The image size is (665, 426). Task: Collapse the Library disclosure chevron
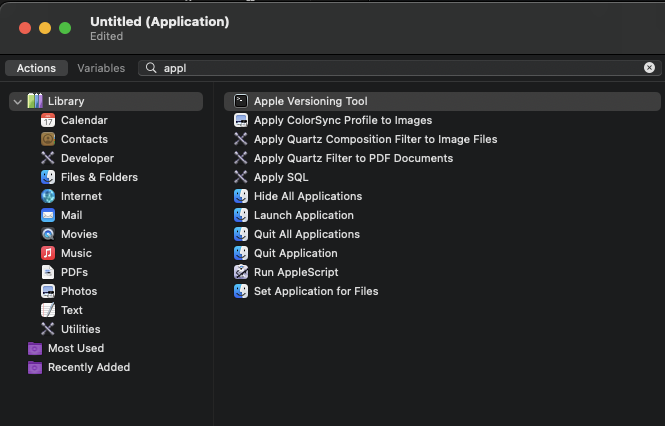click(18, 102)
